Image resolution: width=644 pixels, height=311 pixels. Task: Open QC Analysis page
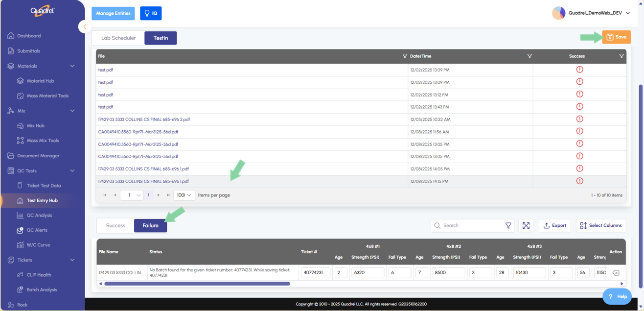[39, 215]
